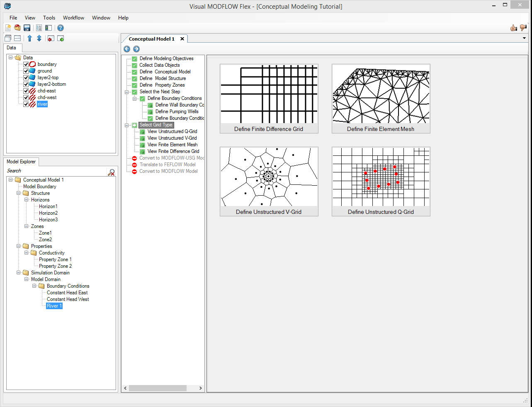Screen dimensions: 532x407
Task: Open an existing project
Action: (17, 27)
